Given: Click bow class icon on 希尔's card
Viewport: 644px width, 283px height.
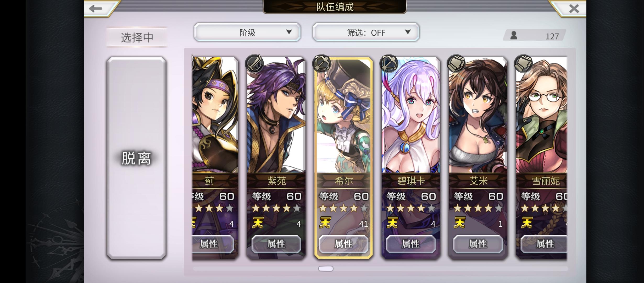Looking at the screenshot, I should tap(321, 63).
